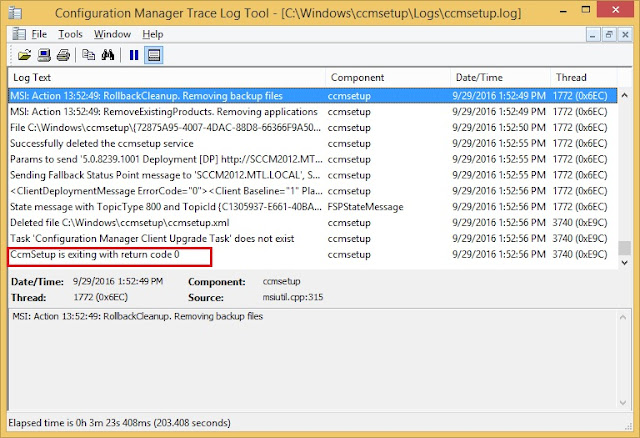Click the Source value msiutil.cpp:315
The height and width of the screenshot is (438, 640).
tap(293, 297)
